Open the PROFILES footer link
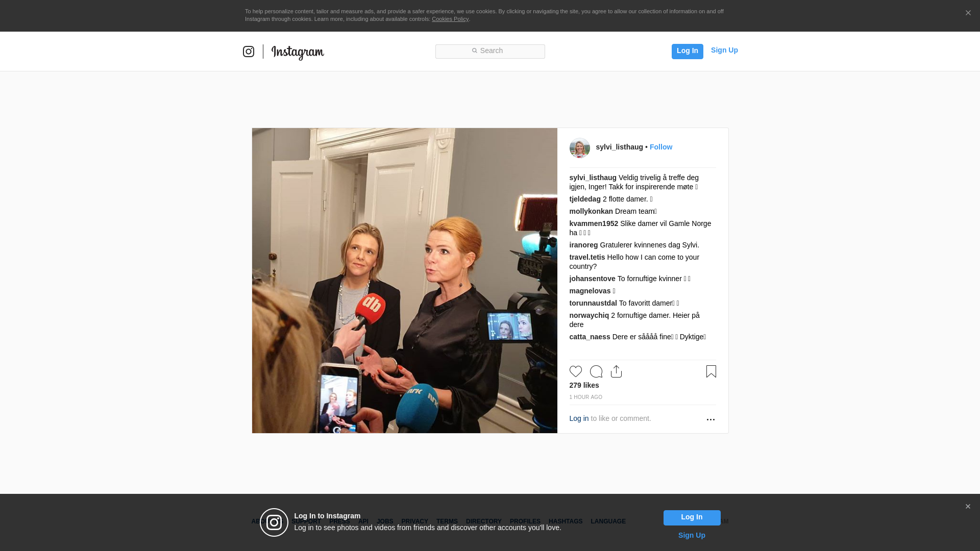Screen dimensions: 980x551 [x=525, y=521]
